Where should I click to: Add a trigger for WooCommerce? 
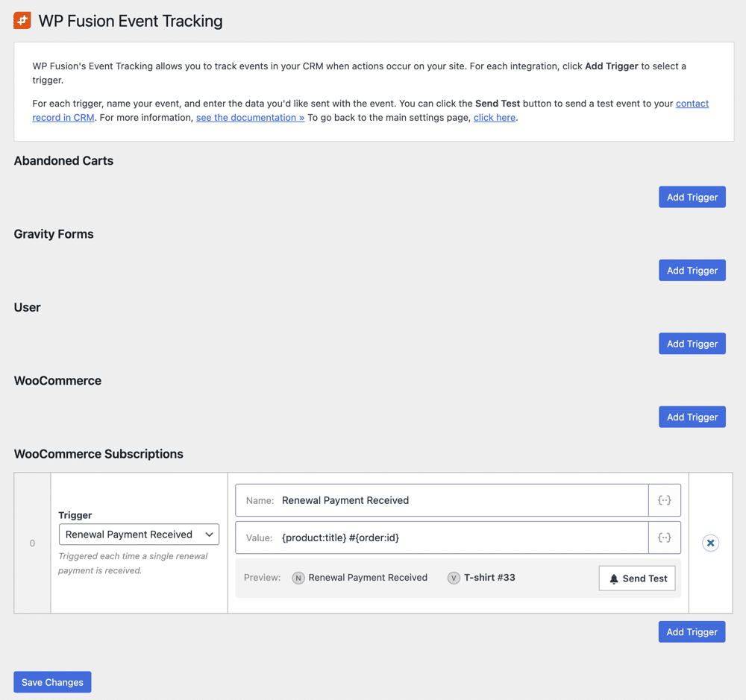point(692,417)
